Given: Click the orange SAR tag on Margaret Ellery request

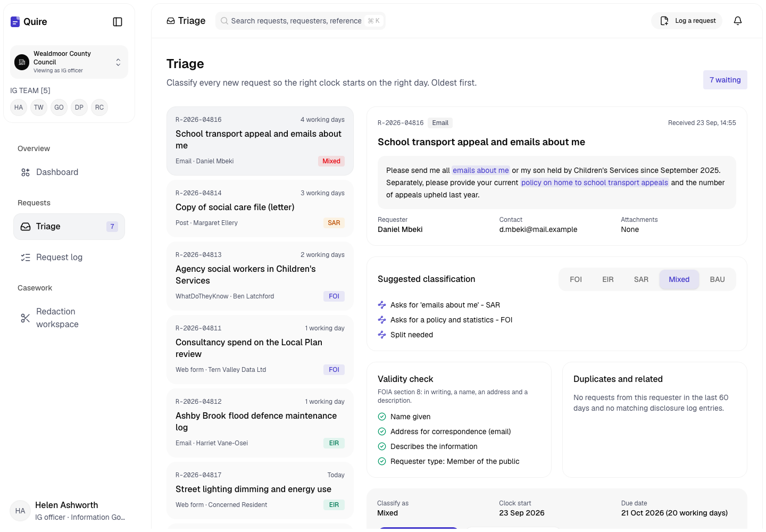Looking at the screenshot, I should [334, 223].
